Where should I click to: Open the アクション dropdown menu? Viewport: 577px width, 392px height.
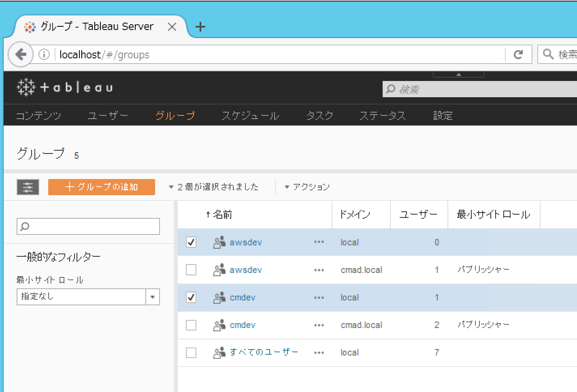(307, 187)
